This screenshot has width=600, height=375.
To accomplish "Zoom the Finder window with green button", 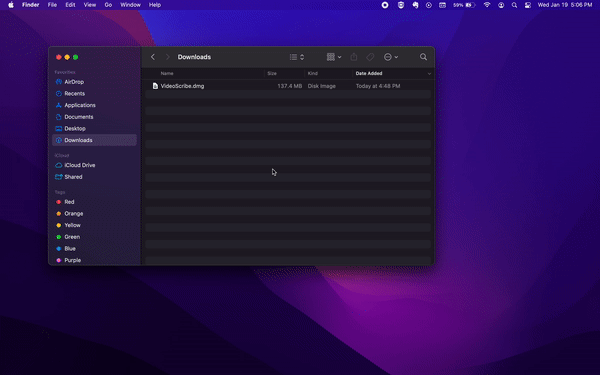I will click(76, 57).
